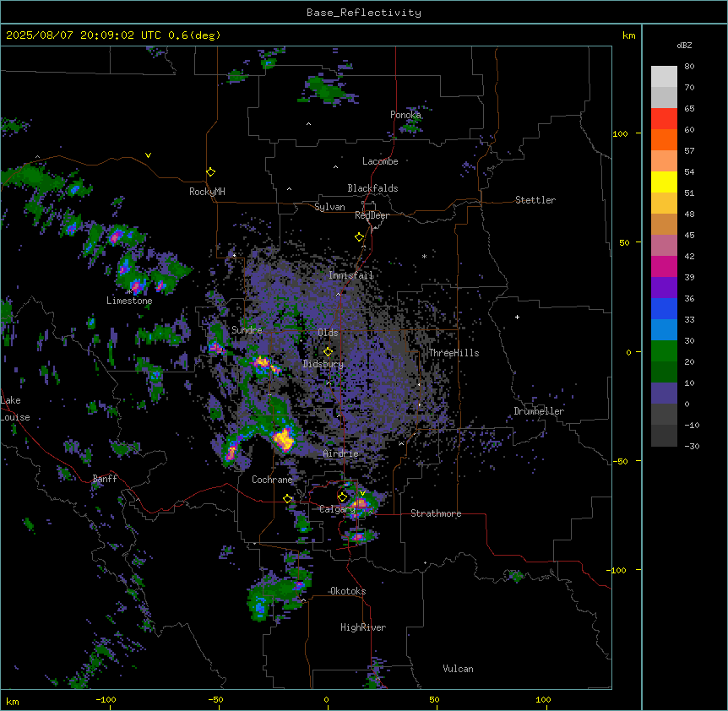
Task: Select the RockyMH label
Action: (207, 192)
